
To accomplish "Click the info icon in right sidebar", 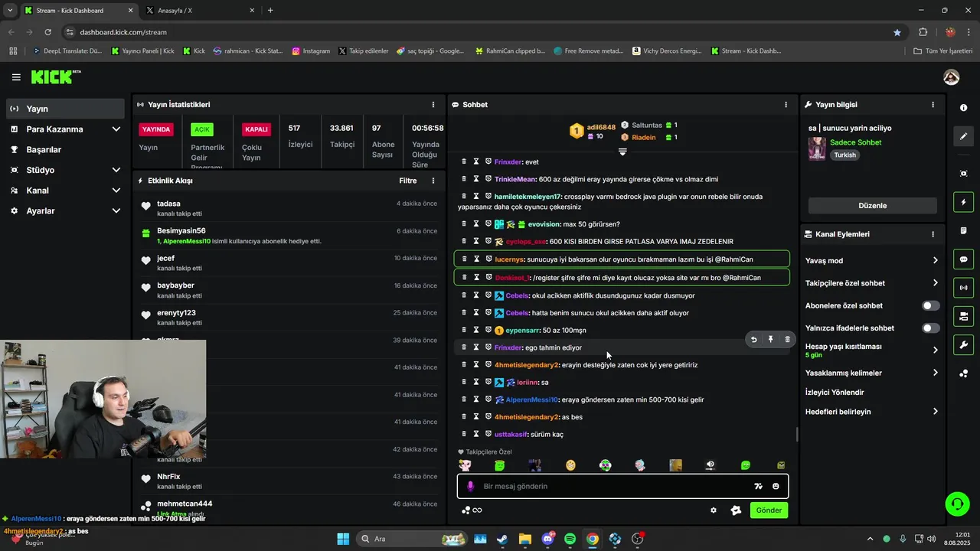I will 963,108.
